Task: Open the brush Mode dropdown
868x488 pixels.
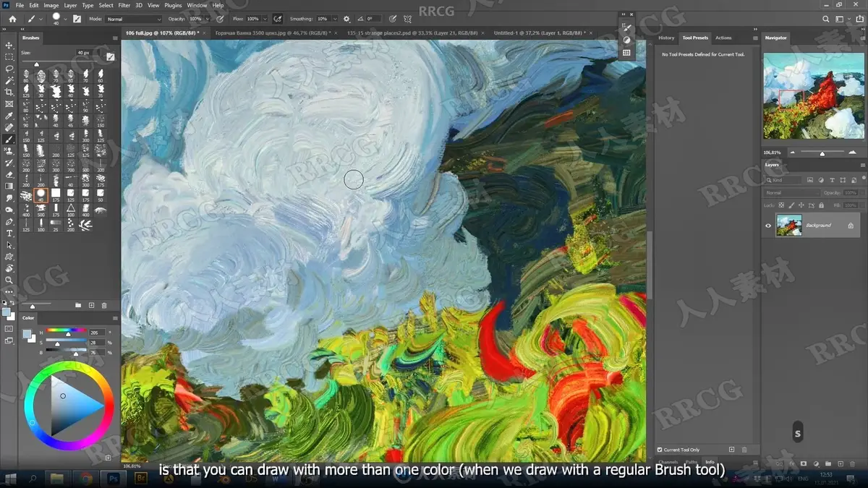Action: [x=134, y=19]
